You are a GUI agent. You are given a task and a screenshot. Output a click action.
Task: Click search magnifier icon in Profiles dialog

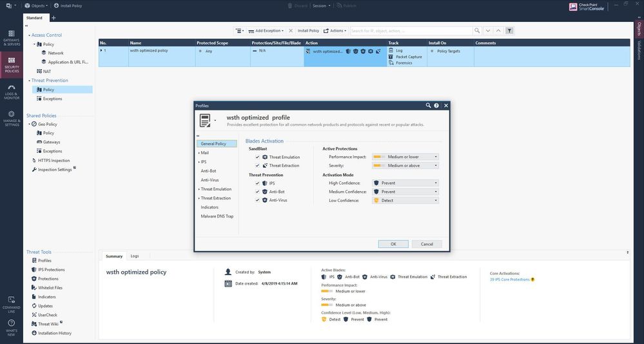(x=428, y=105)
